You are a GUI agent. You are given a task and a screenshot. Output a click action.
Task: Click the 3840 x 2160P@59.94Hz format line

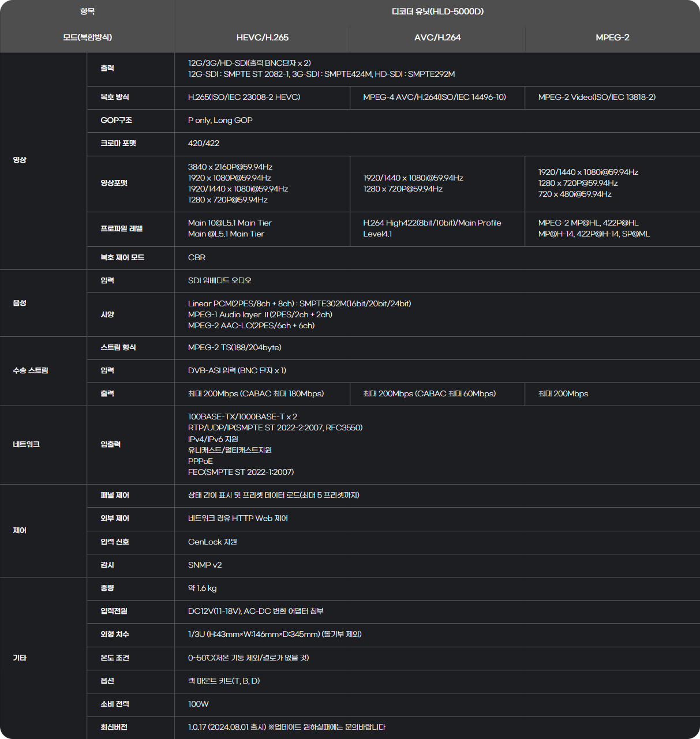230,167
